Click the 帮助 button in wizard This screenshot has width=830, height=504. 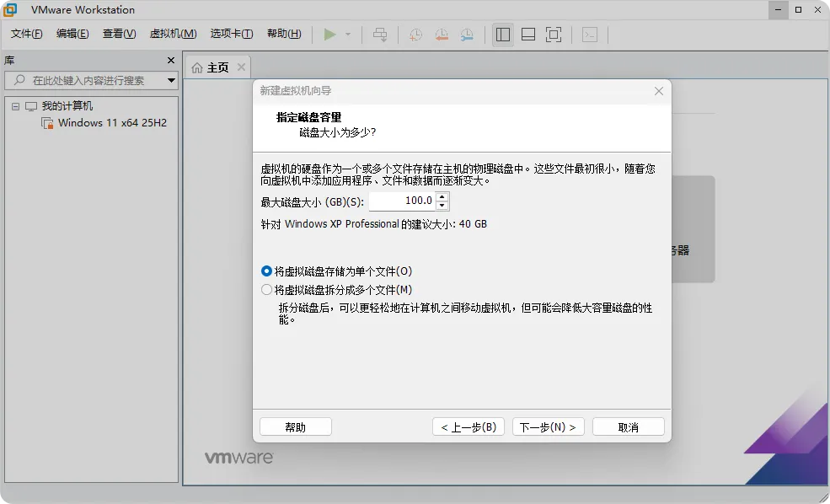pyautogui.click(x=296, y=426)
